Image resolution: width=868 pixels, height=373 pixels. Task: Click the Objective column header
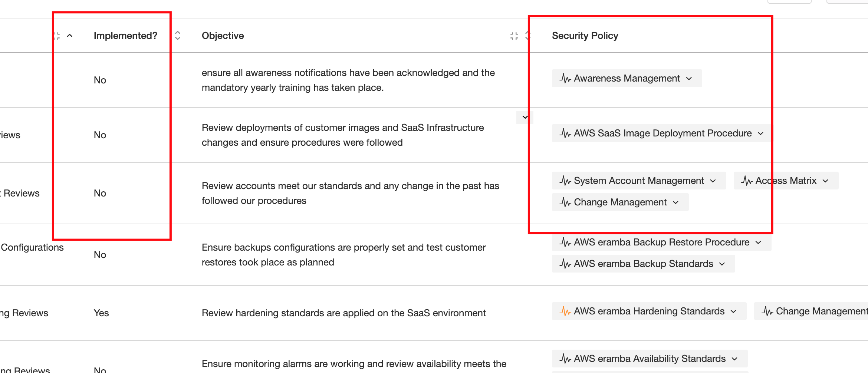[223, 36]
